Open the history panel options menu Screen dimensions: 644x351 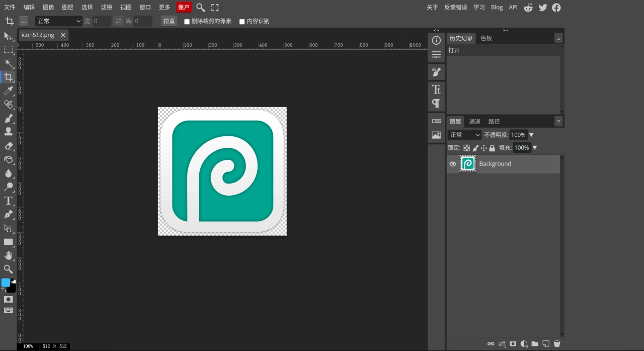pos(558,38)
